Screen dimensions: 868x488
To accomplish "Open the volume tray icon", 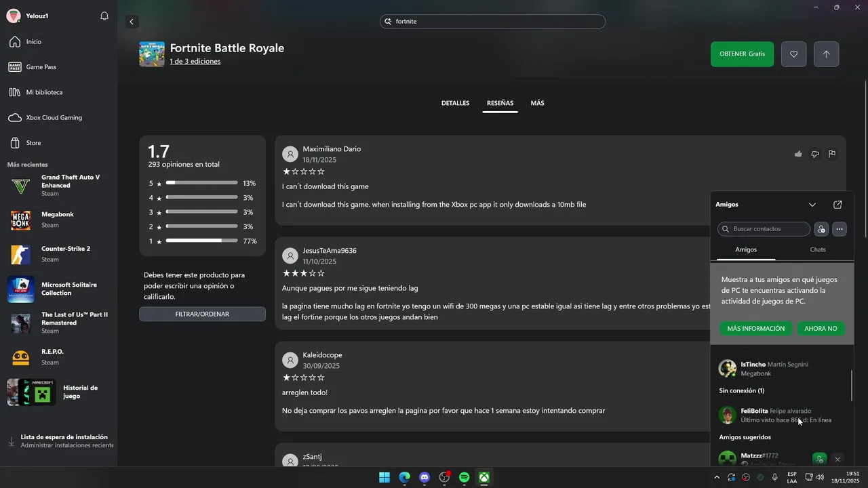I will pos(821,477).
